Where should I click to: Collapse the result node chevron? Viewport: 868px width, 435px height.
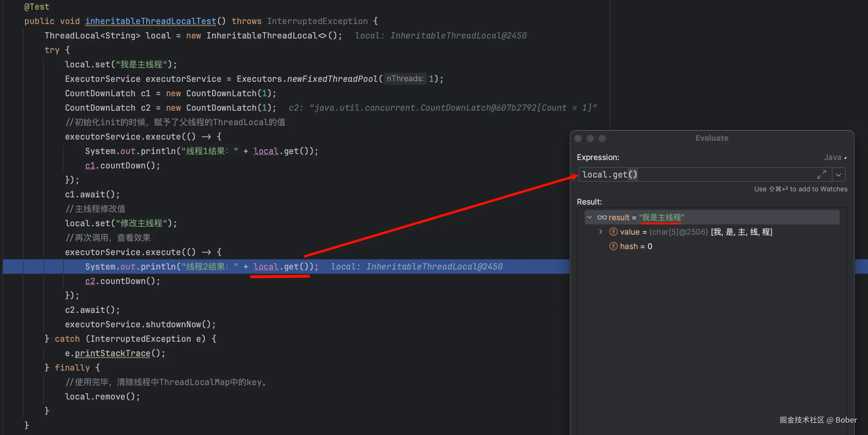(x=589, y=217)
